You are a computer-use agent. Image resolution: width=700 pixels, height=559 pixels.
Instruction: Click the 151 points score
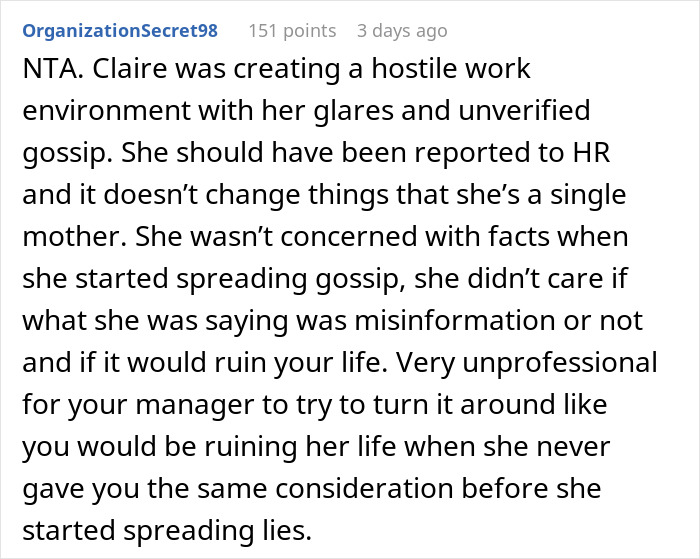292,31
